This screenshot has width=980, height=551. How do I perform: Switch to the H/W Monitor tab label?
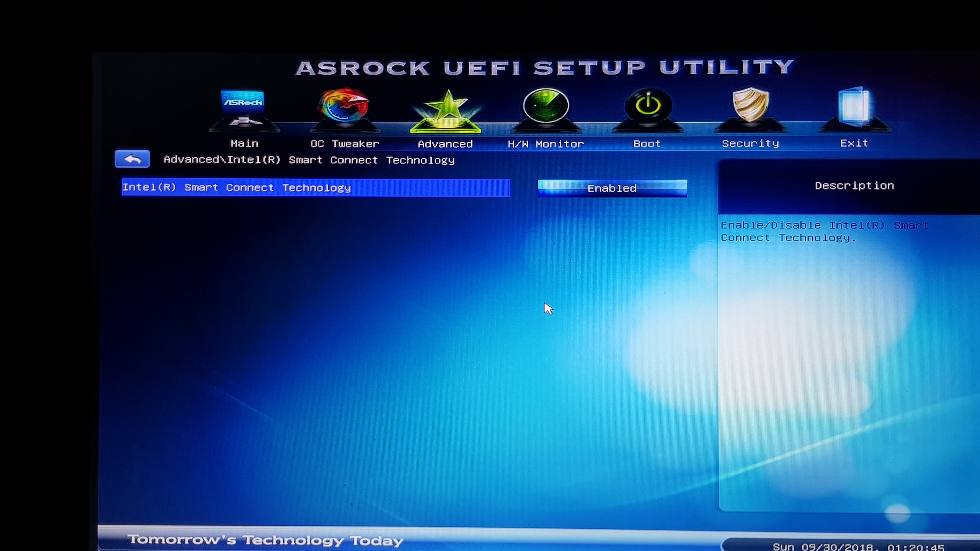[546, 144]
